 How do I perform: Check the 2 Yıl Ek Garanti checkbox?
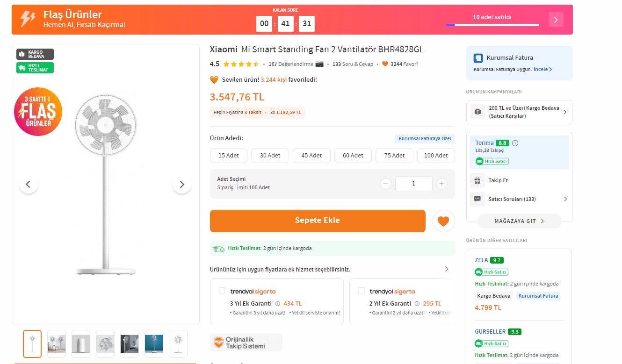tap(362, 291)
